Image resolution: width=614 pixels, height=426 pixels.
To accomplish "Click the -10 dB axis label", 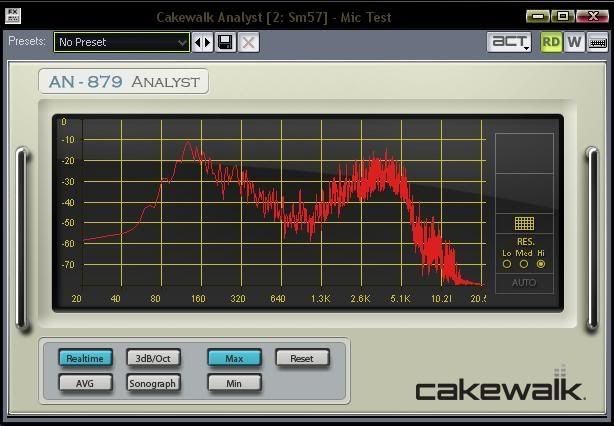I will click(68, 140).
